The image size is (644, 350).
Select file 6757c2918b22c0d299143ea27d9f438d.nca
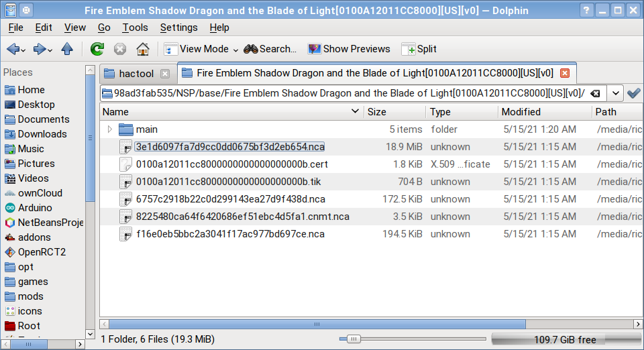click(371, 199)
